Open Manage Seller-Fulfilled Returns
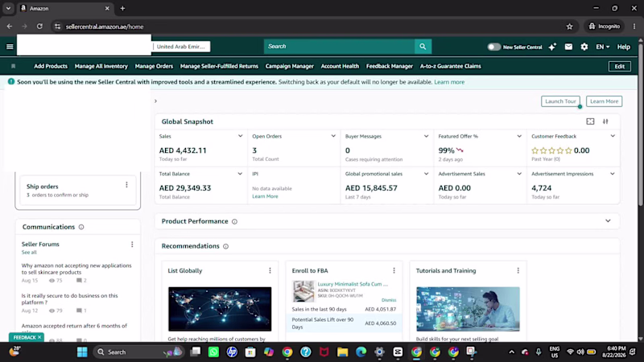This screenshot has height=362, width=644. point(219,66)
